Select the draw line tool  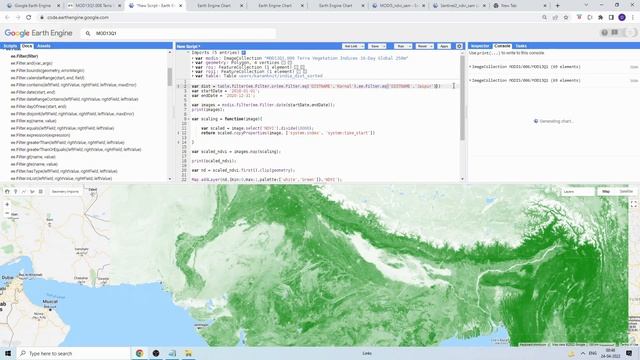click(24, 191)
